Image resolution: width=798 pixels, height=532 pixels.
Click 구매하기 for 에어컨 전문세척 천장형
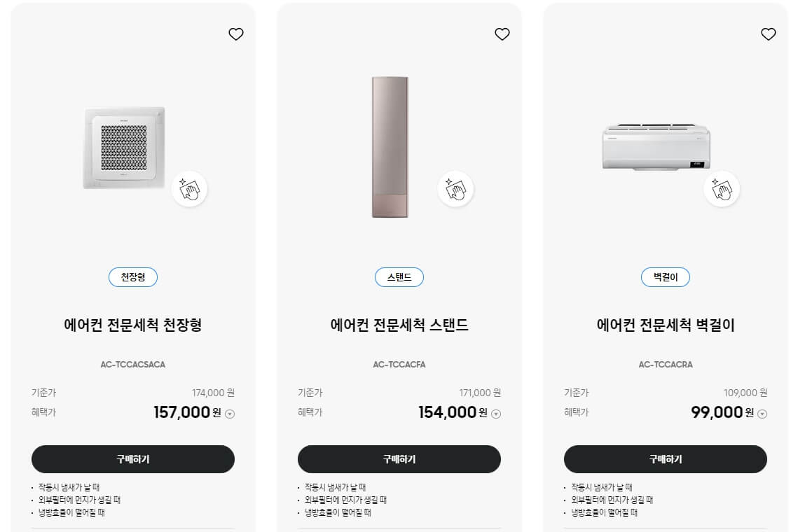click(132, 459)
